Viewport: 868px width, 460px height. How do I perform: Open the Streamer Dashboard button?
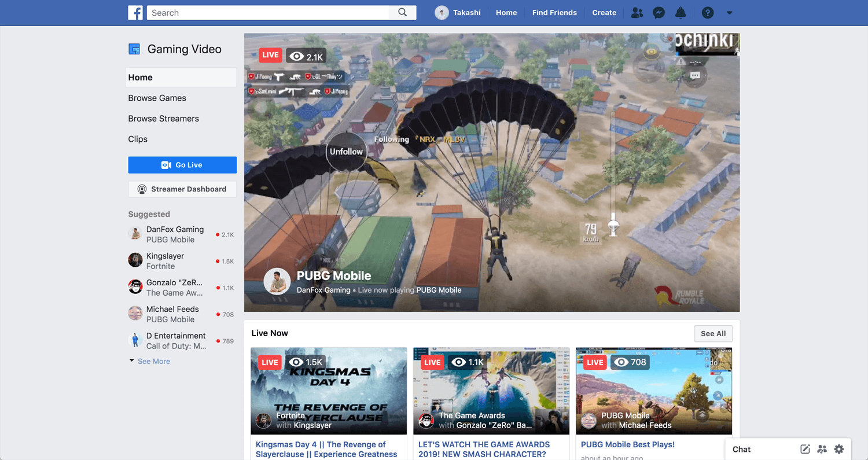click(182, 189)
